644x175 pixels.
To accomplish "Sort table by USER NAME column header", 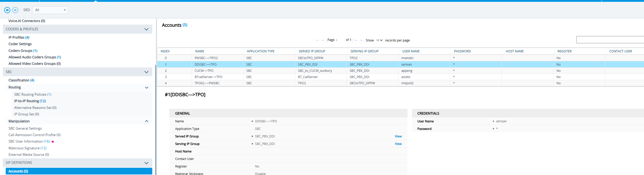I will [411, 51].
